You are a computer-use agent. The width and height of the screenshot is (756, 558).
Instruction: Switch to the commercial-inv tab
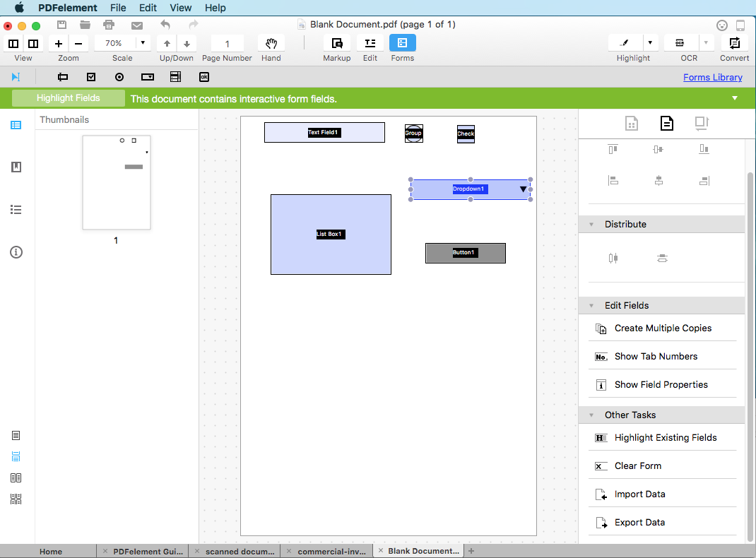coord(332,550)
